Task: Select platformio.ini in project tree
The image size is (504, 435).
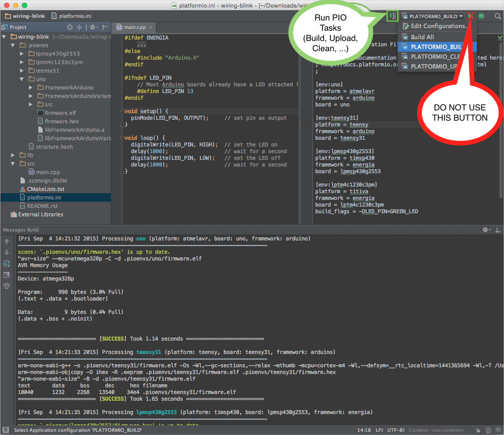Action: pos(56,197)
